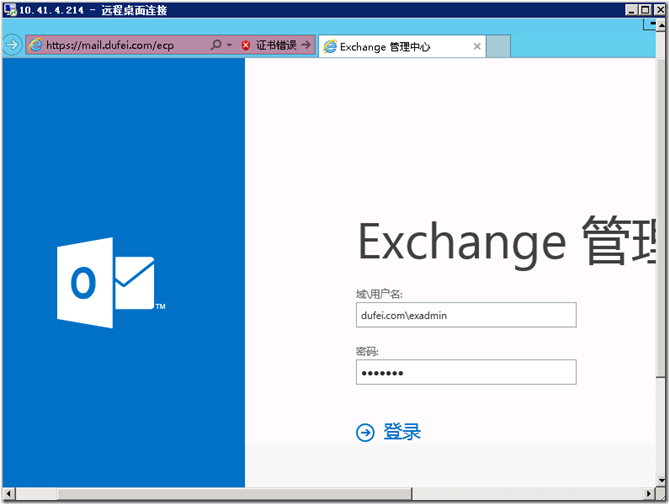Screen dimensions: 669x504
Task: Close the Exchange 管理中心 tab
Action: (x=477, y=46)
